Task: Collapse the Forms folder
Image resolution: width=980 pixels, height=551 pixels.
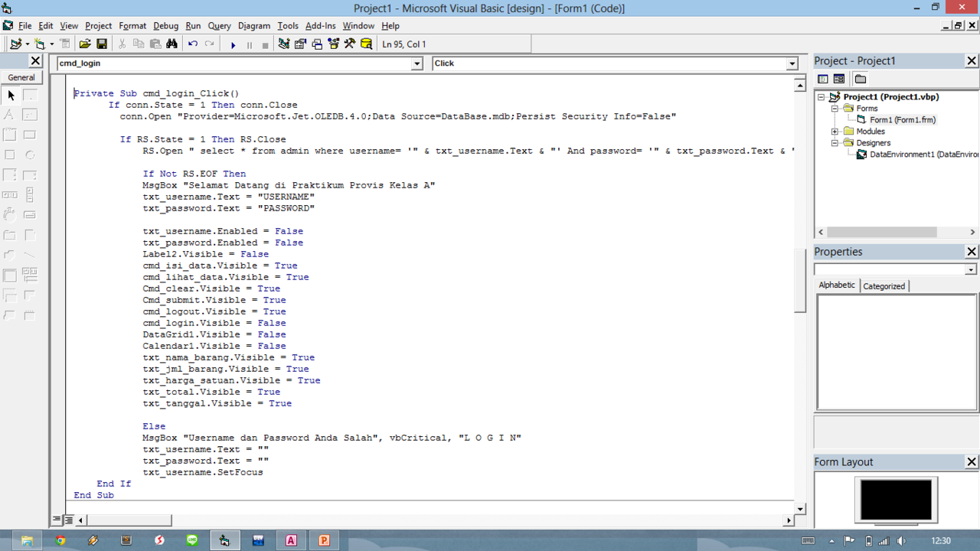Action: tap(836, 109)
